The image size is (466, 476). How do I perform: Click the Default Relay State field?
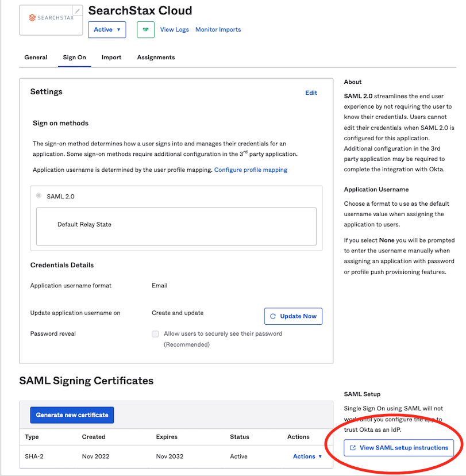(x=176, y=227)
